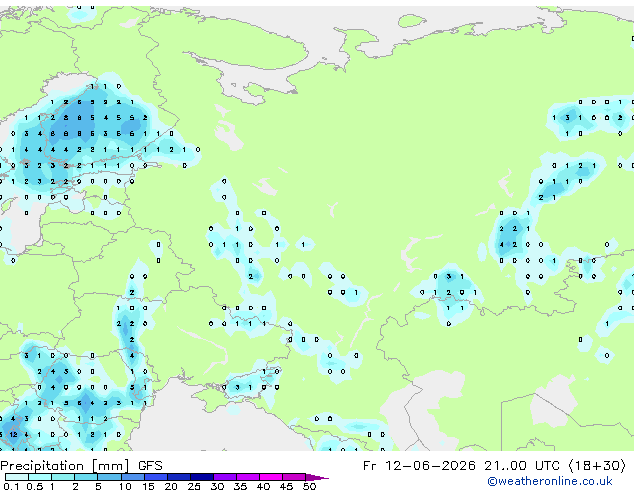Click the '0.1' legend scale label
This screenshot has width=634, height=490.
tap(11, 486)
